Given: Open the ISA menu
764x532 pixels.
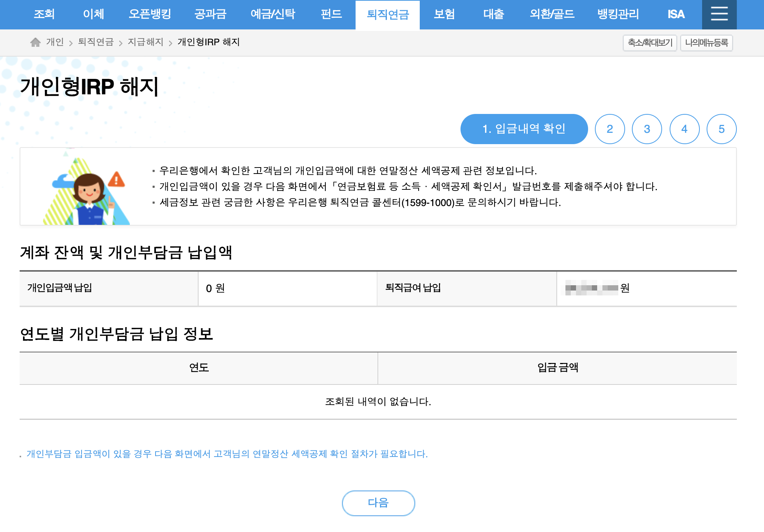Looking at the screenshot, I should point(676,14).
